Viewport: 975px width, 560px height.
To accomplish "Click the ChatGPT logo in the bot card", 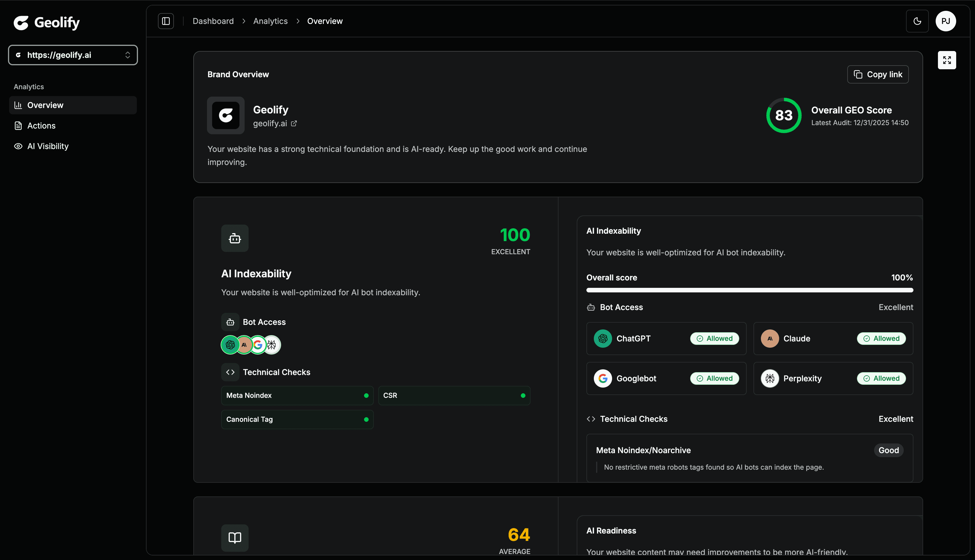I will [x=603, y=339].
